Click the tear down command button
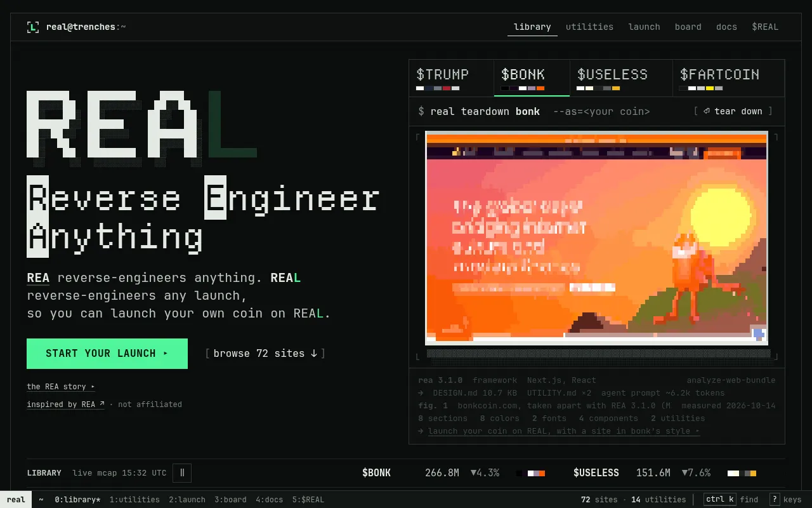Image resolution: width=812 pixels, height=508 pixels. 733,111
